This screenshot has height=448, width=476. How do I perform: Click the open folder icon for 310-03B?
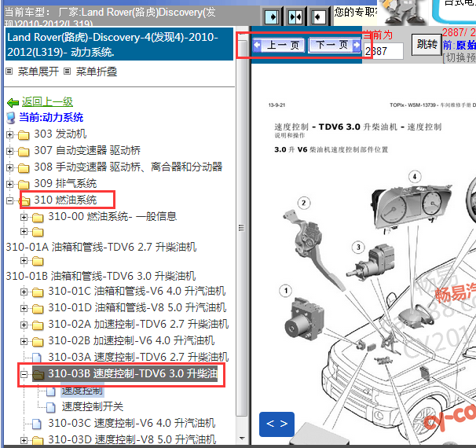tap(38, 374)
